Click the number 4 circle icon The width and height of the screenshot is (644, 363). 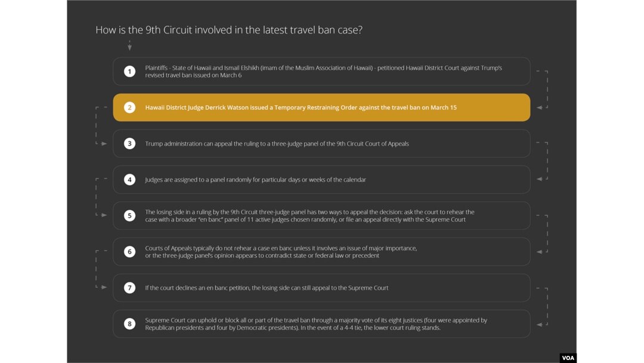129,180
